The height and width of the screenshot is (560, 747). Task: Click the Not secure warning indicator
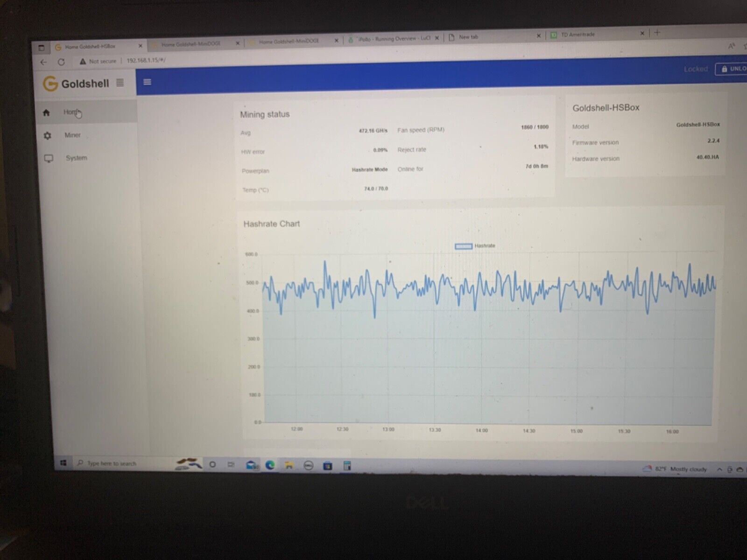click(98, 61)
